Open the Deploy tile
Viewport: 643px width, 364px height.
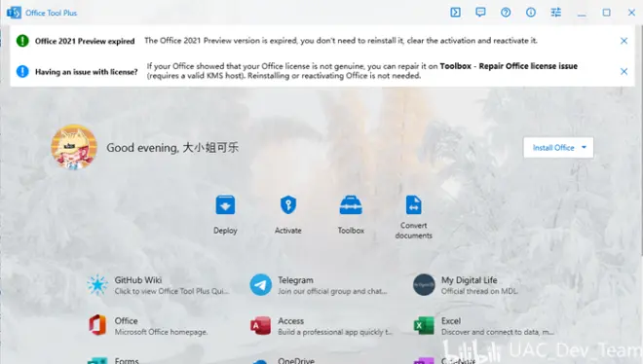pos(225,215)
